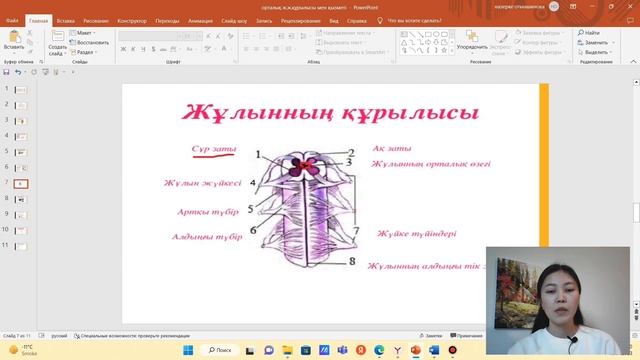
Task: Open the Layout (Макет) dropdown
Action: tap(83, 33)
